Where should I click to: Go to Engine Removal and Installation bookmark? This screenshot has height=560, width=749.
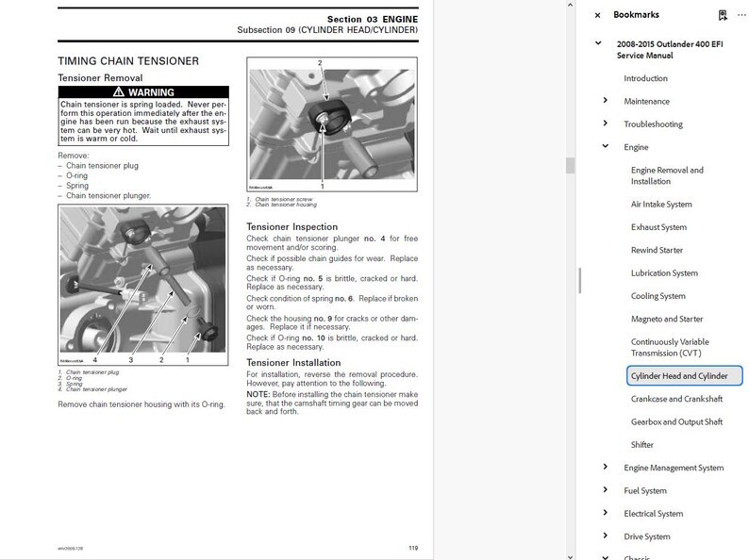pyautogui.click(x=667, y=175)
